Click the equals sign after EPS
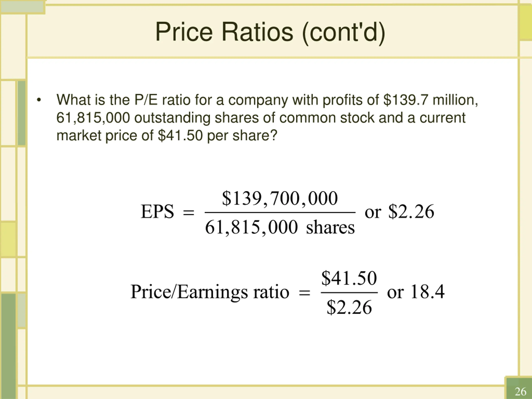This screenshot has height=399, width=532. click(x=189, y=213)
